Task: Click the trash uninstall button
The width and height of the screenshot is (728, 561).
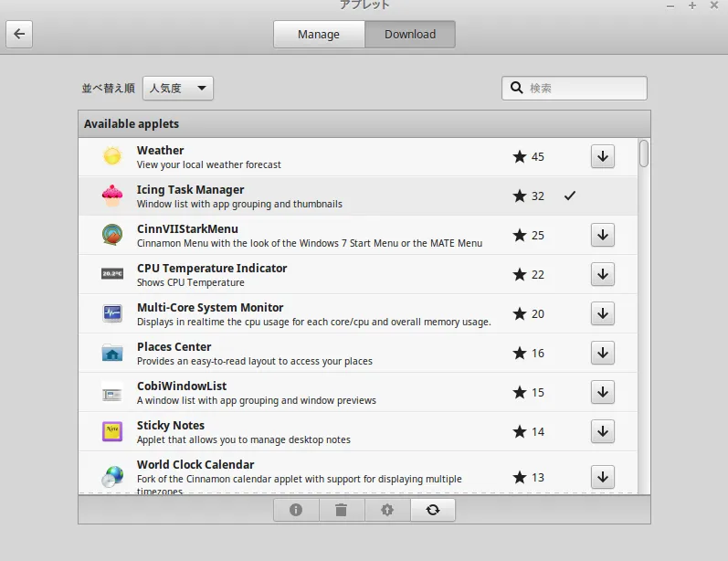Action: click(x=342, y=510)
